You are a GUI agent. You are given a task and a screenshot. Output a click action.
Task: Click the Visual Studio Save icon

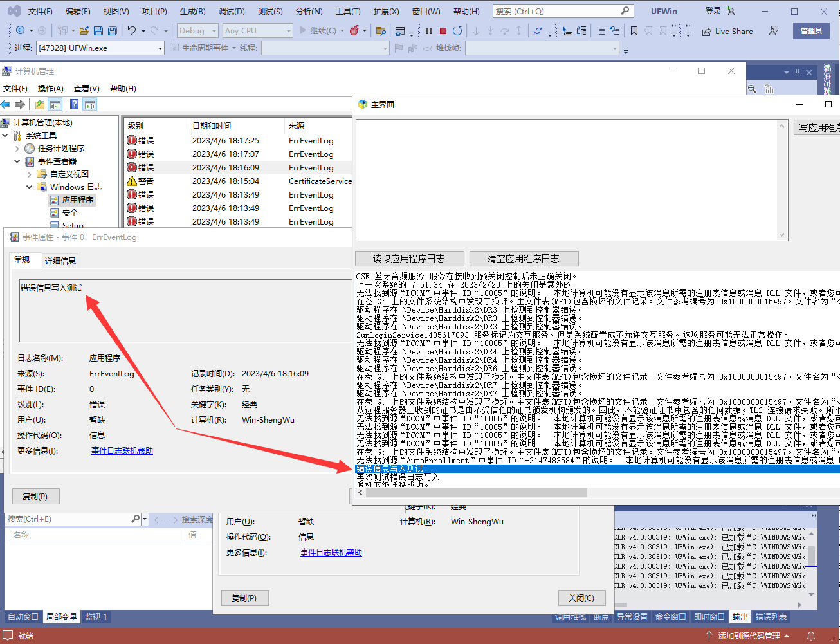(98, 31)
